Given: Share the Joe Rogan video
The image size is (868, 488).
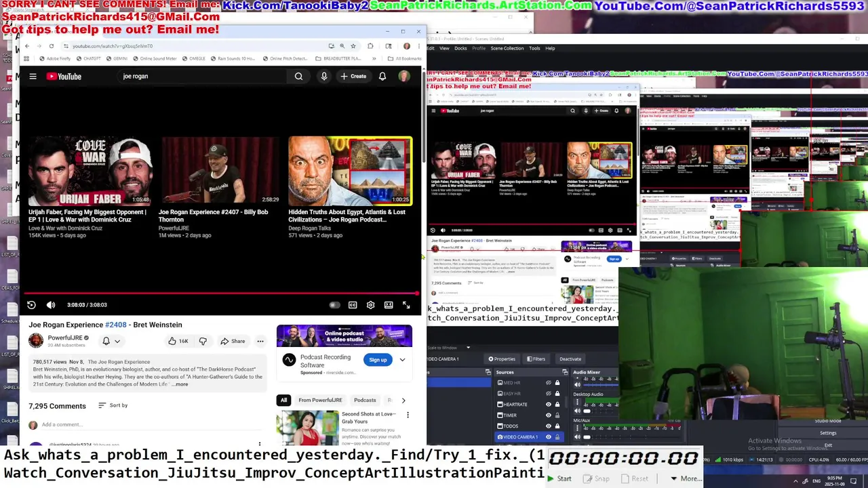Looking at the screenshot, I should tap(233, 341).
